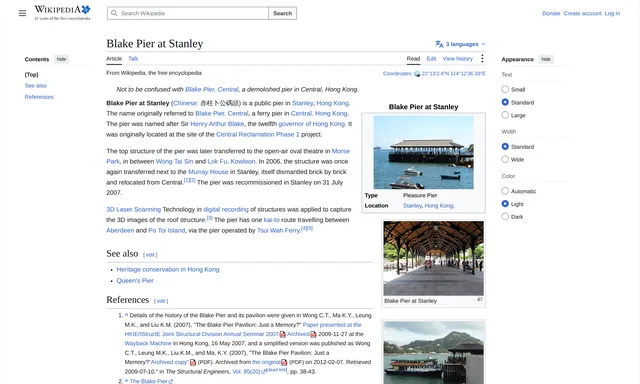This screenshot has height=384, width=640.
Task: Open the View history tab
Action: pos(458,58)
